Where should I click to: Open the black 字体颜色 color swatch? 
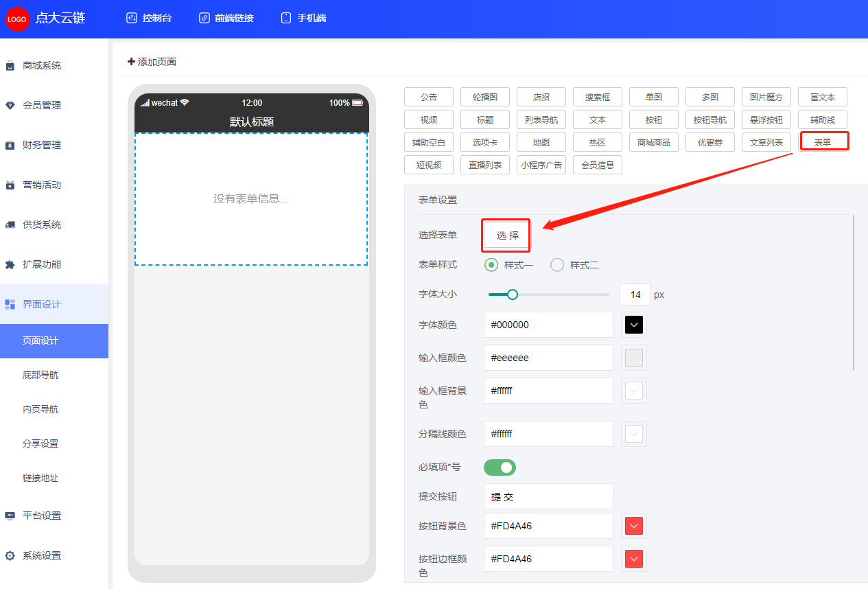click(634, 325)
